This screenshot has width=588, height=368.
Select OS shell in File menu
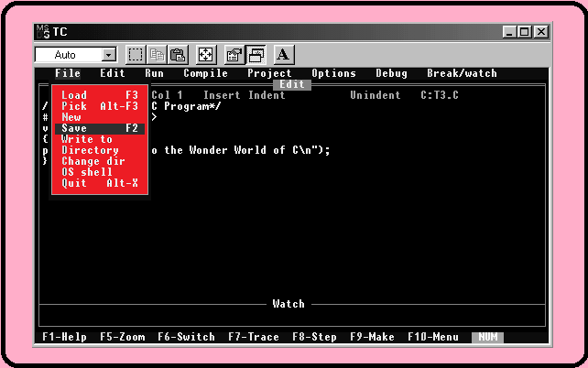(100, 172)
